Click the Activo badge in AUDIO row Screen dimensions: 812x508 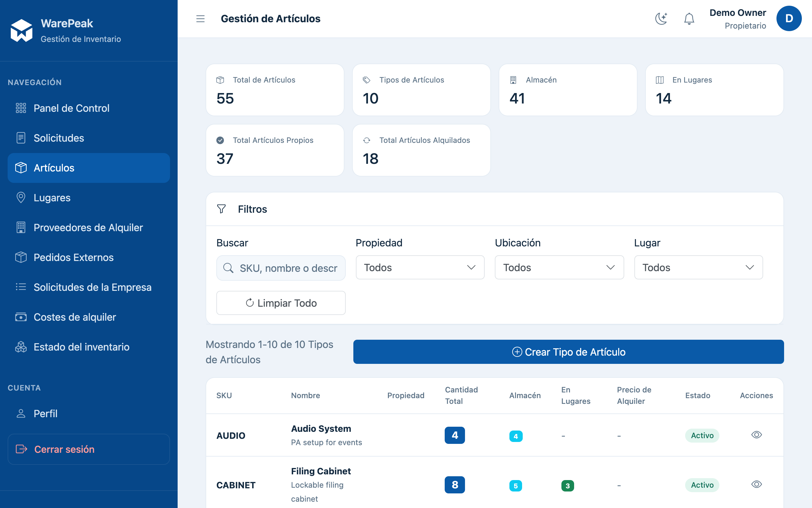[x=702, y=435]
